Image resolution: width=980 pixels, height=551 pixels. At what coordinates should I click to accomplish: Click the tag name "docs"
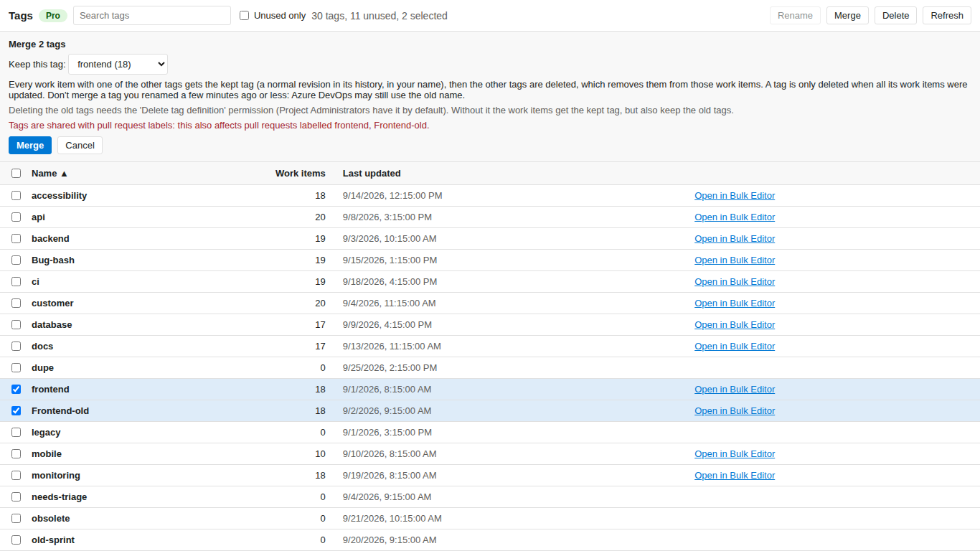coord(42,347)
